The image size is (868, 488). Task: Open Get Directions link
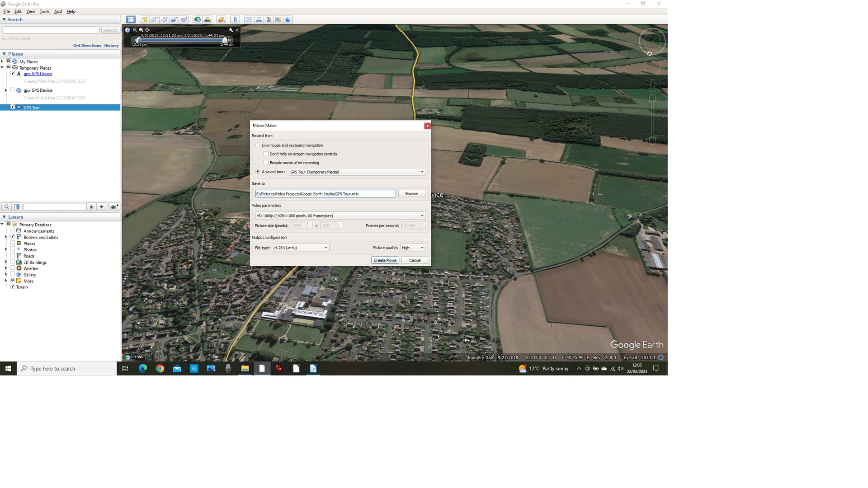pos(87,45)
